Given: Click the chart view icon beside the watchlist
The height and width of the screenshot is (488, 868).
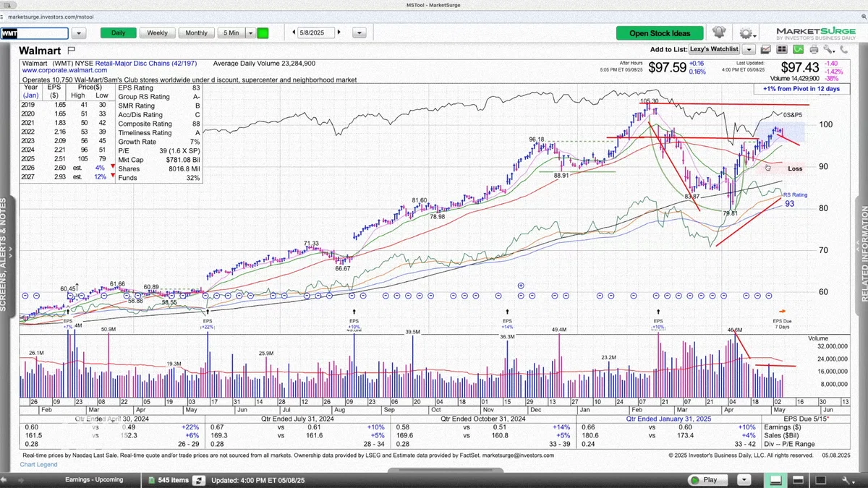Looking at the screenshot, I should click(765, 49).
